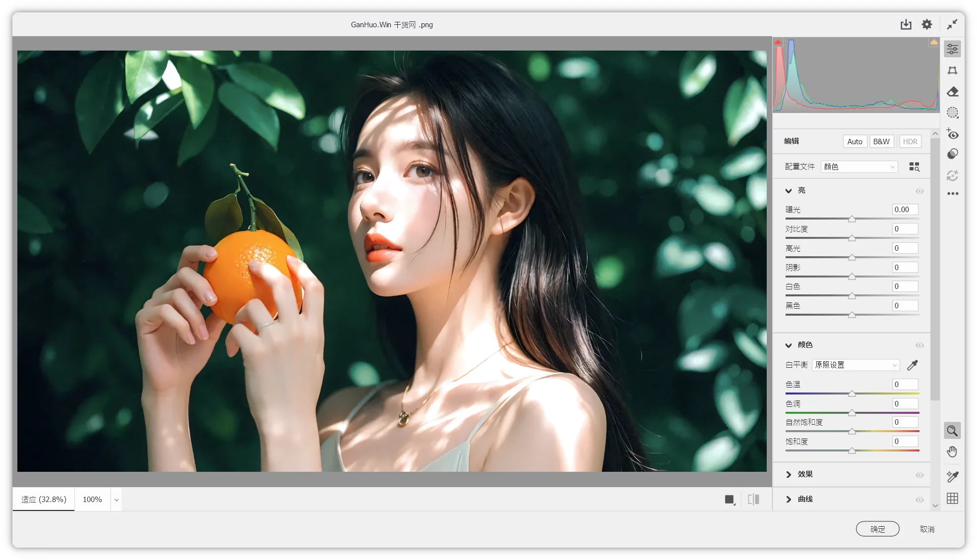Select the Healing eraser tool
Image resolution: width=977 pixels, height=560 pixels.
(952, 92)
